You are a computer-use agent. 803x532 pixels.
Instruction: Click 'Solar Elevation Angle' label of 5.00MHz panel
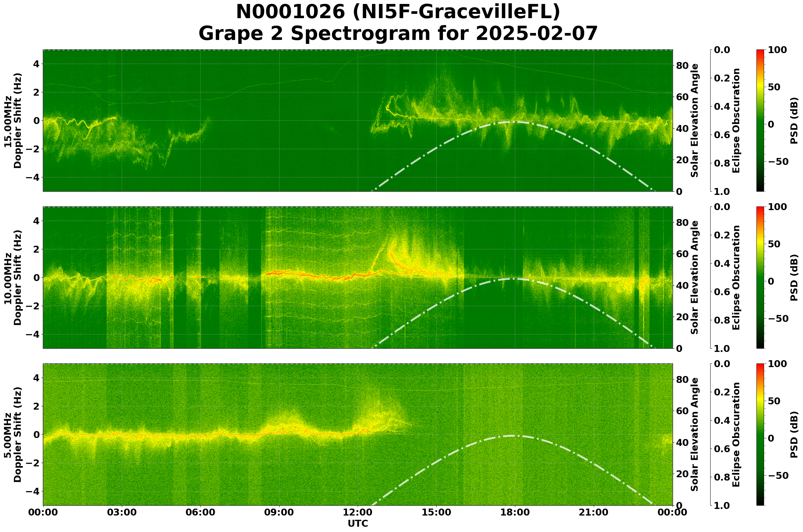click(695, 435)
